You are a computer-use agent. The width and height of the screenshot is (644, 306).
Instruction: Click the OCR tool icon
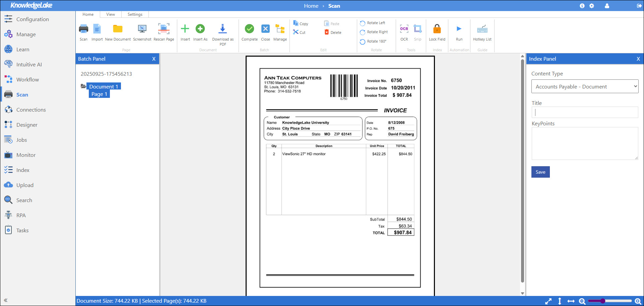tap(404, 29)
